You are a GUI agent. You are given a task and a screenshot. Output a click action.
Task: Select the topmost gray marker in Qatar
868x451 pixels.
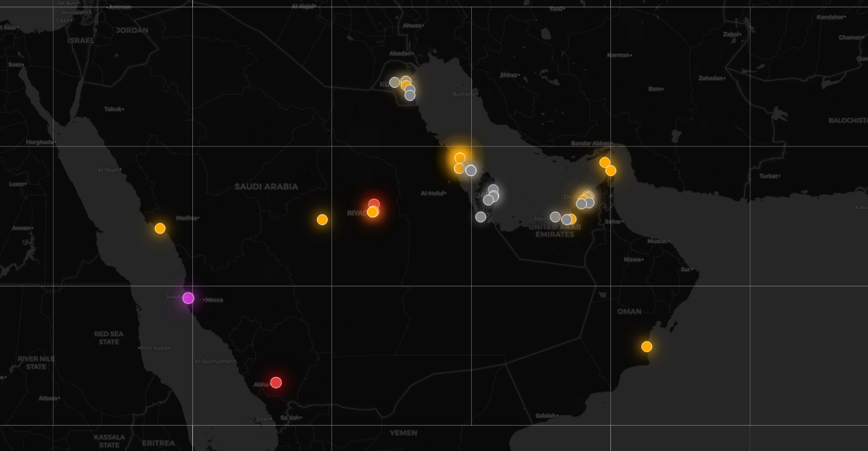[493, 189]
